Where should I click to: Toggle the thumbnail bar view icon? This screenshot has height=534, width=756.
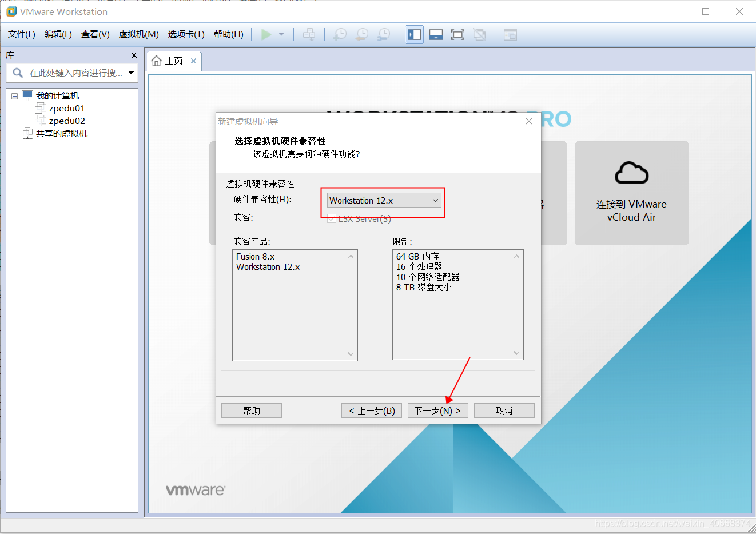[x=436, y=35]
